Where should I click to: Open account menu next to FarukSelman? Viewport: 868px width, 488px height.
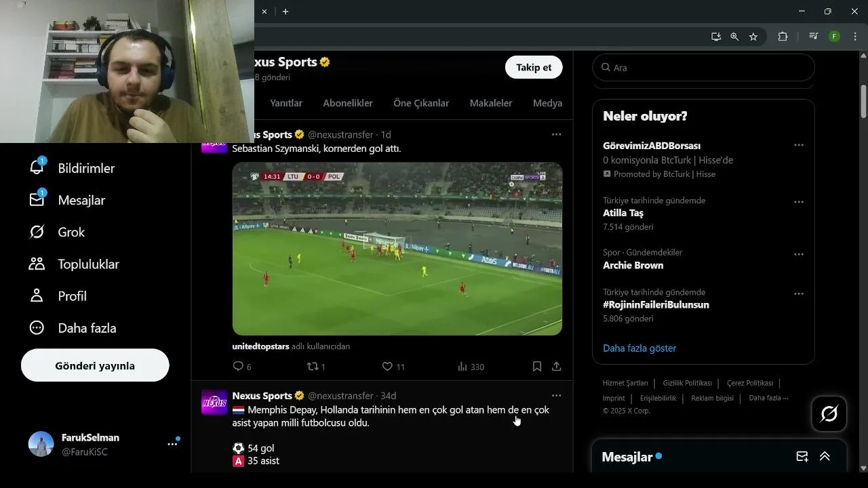[x=172, y=445]
